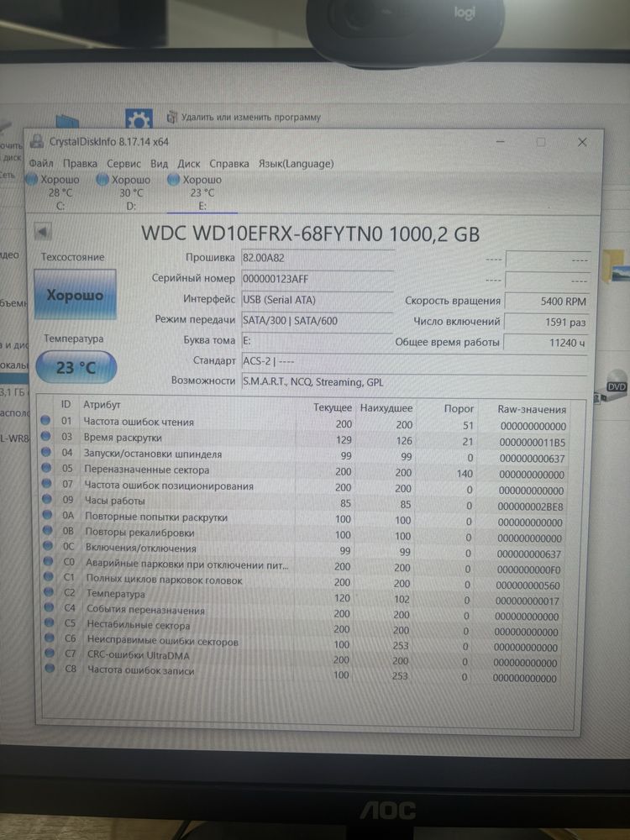Click the CrystalDiskInfo title bar icon

tap(37, 141)
